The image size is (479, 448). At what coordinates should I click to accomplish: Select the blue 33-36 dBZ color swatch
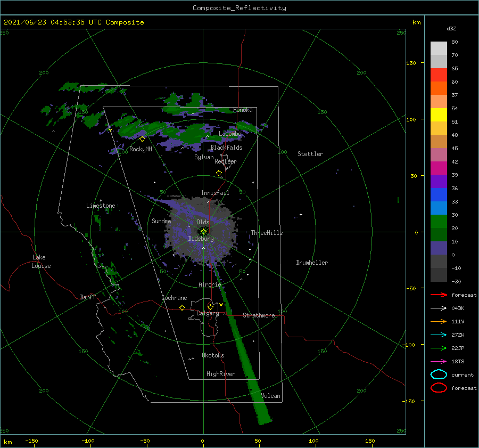click(439, 195)
